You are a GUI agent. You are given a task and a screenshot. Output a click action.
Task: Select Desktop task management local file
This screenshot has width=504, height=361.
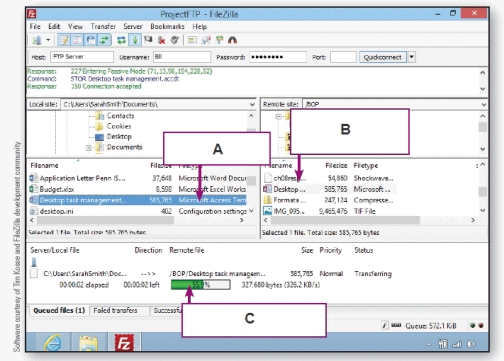pos(138,200)
